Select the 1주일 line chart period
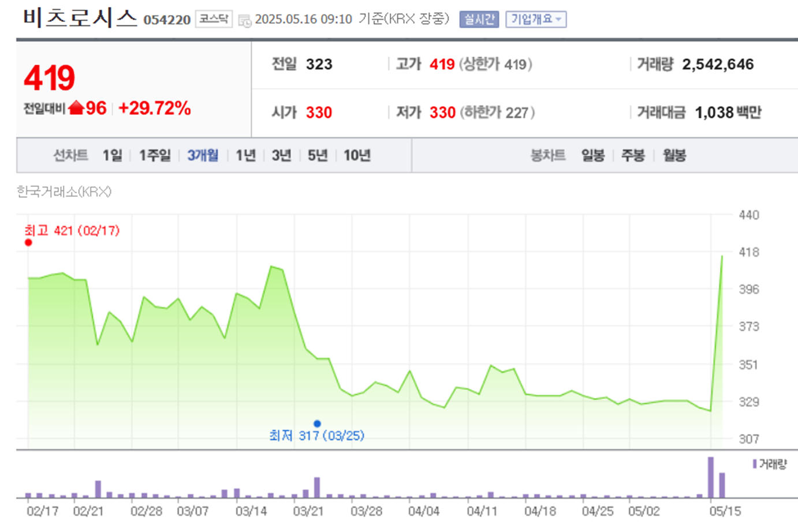Viewport: 798px width, 532px height. click(x=155, y=155)
